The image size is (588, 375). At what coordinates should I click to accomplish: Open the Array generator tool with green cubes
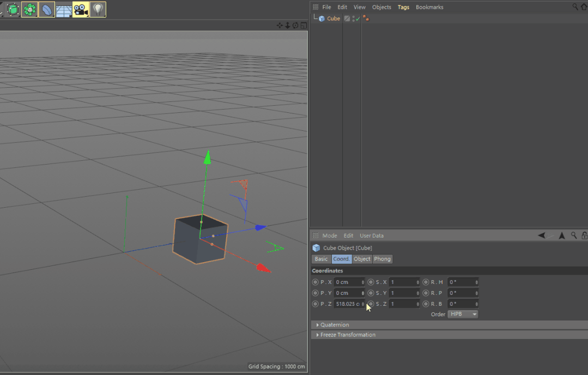point(29,9)
